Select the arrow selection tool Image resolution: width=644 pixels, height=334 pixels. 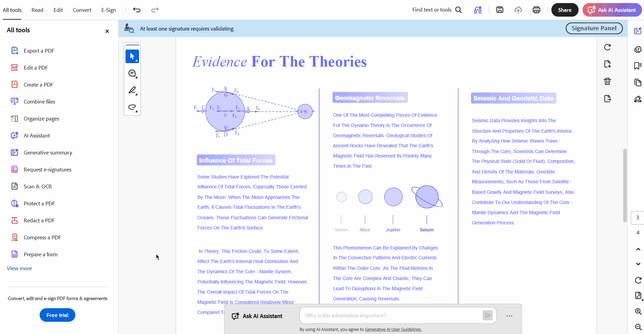pos(132,56)
